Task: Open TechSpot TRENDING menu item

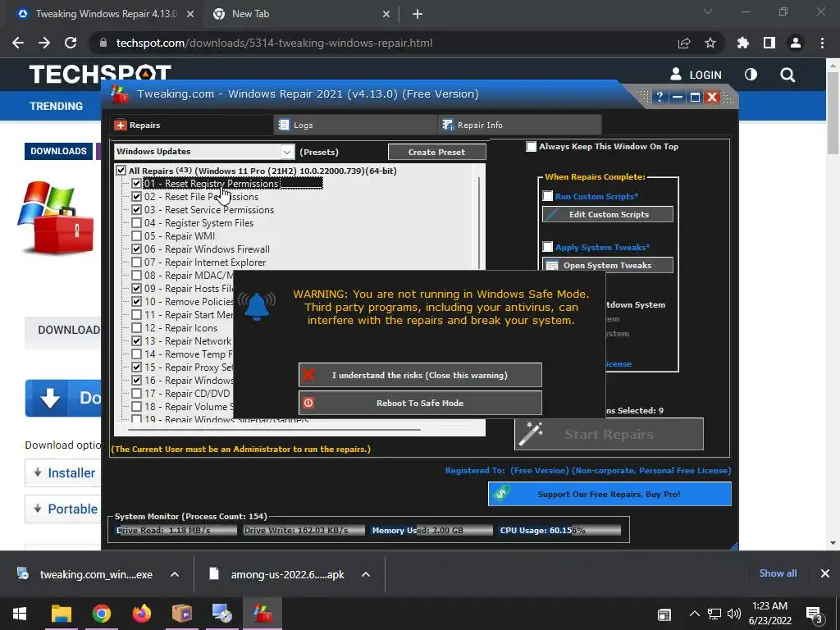Action: [57, 106]
